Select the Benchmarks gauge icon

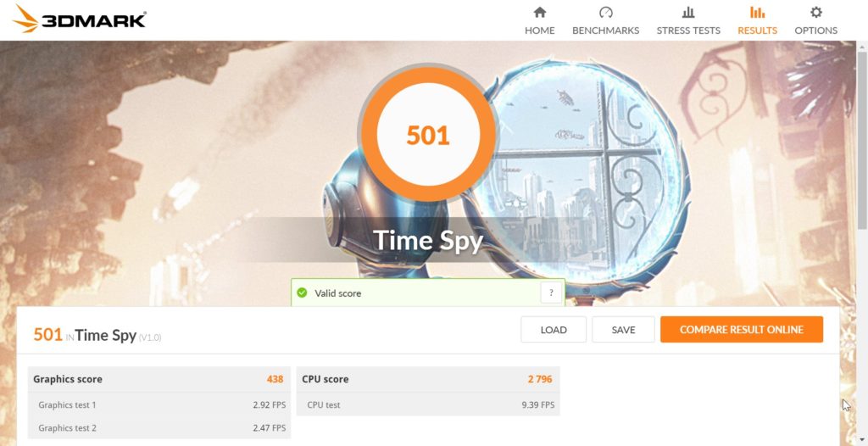coord(605,12)
